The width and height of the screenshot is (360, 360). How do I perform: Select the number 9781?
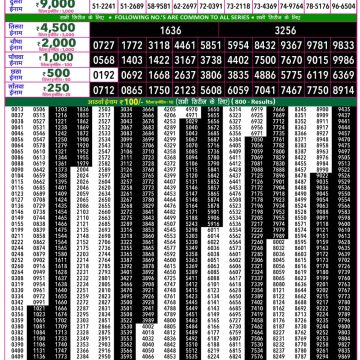[317, 45]
